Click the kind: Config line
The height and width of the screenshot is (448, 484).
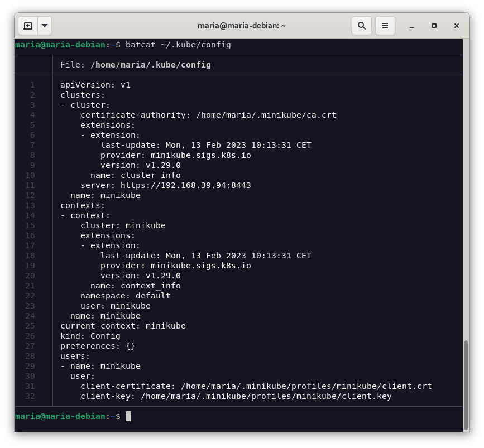[90, 336]
